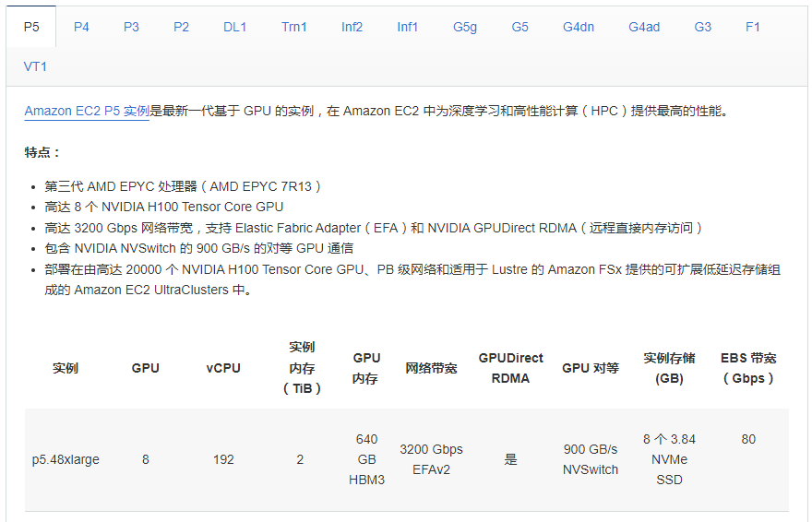Click the 网络带宽 column header
The image size is (812, 522).
(x=431, y=368)
